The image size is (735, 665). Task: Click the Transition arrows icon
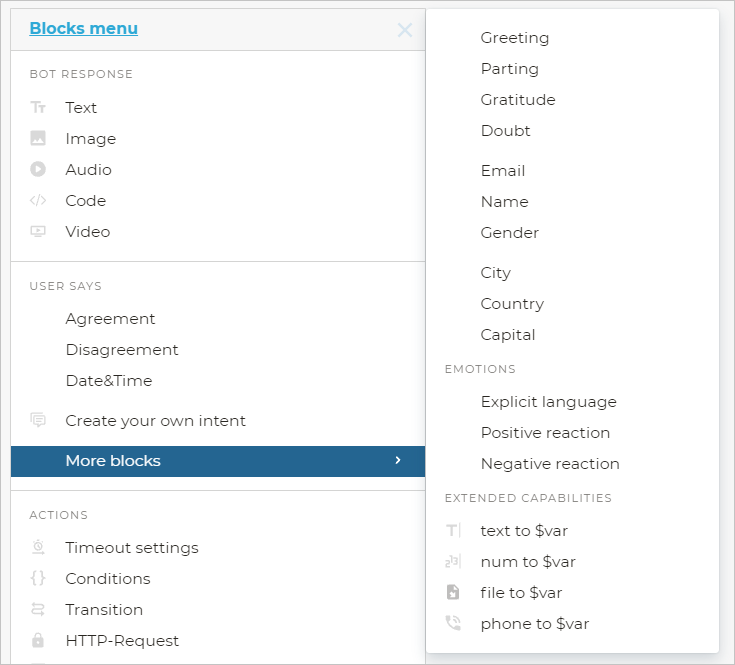tap(38, 610)
